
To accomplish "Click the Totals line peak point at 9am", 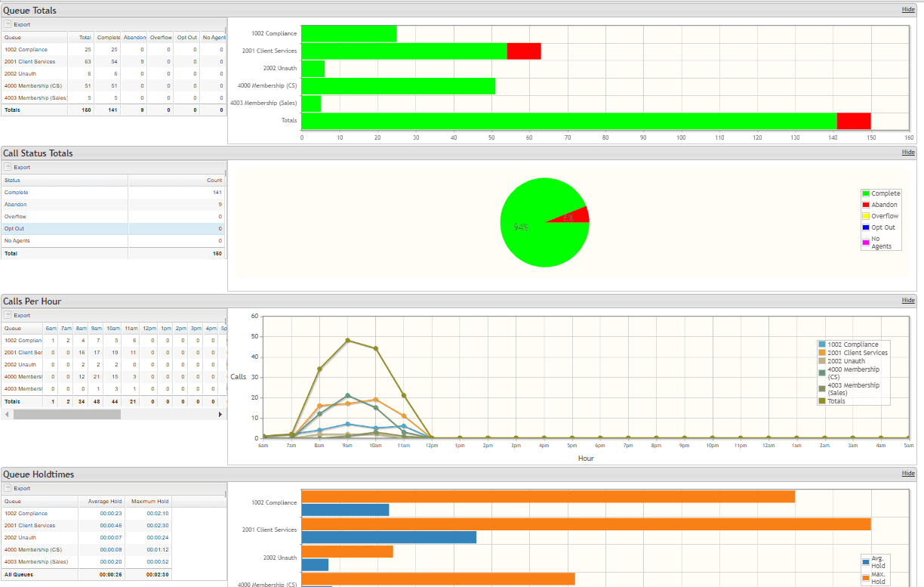I will tap(347, 340).
